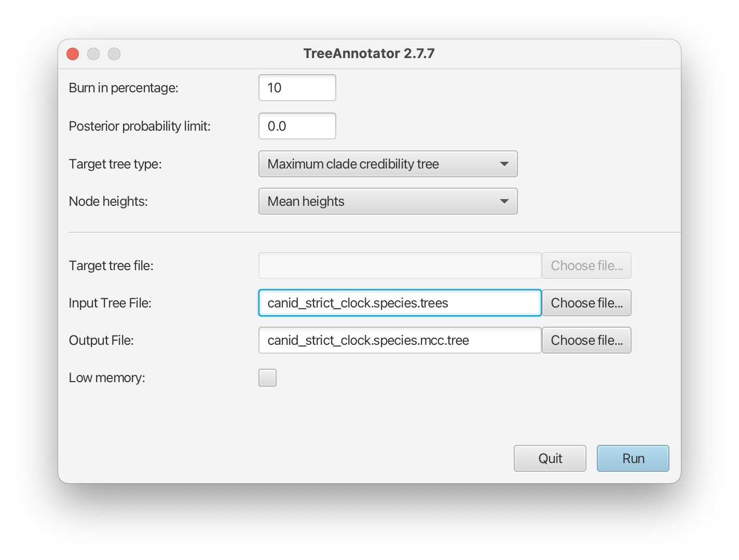Open the Target tree type dropdown

388,164
